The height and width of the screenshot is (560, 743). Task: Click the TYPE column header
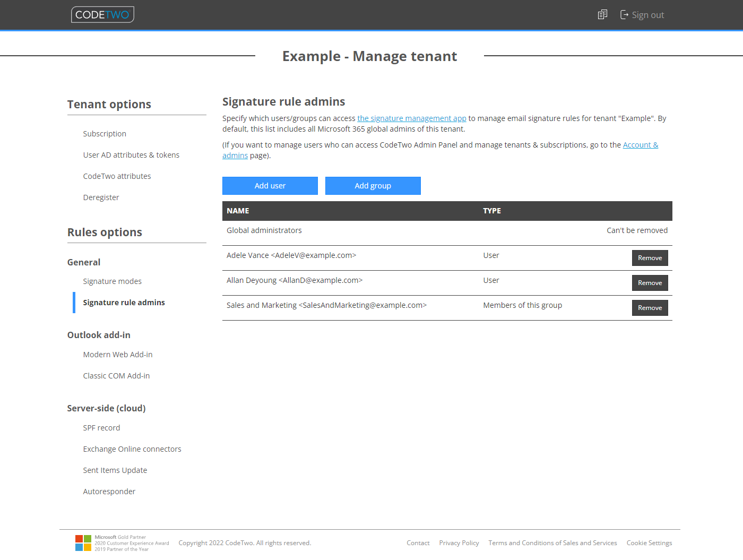pos(492,211)
